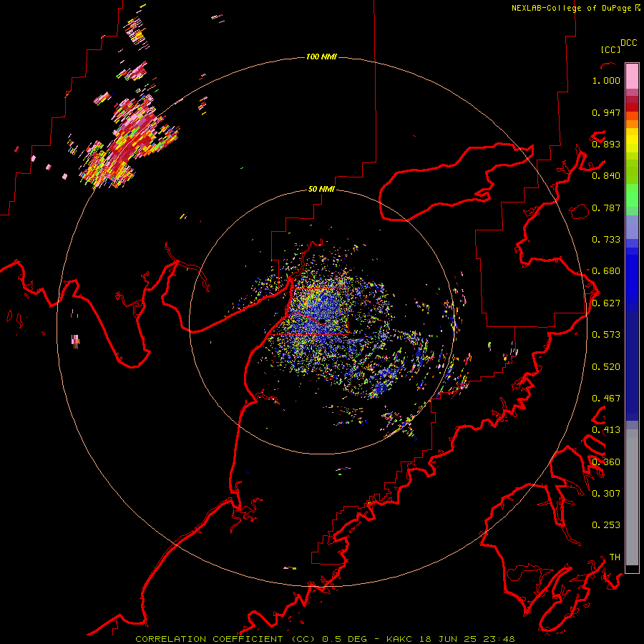Click the black radar site dot at center
The image size is (644, 644).
(323, 321)
